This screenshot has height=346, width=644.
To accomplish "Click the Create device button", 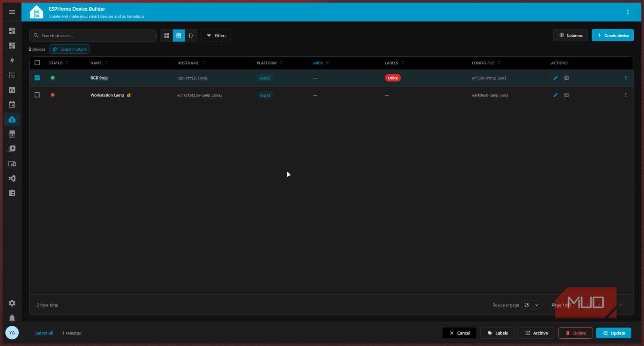I will (x=613, y=35).
